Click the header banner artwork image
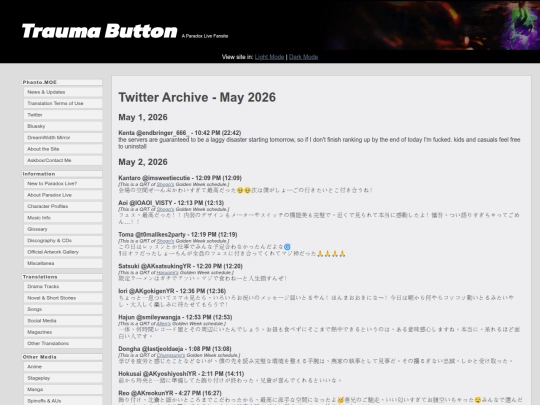 [432, 25]
